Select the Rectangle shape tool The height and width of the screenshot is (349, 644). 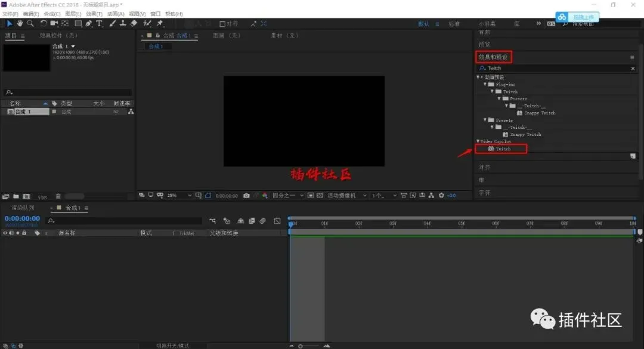pyautogui.click(x=78, y=23)
